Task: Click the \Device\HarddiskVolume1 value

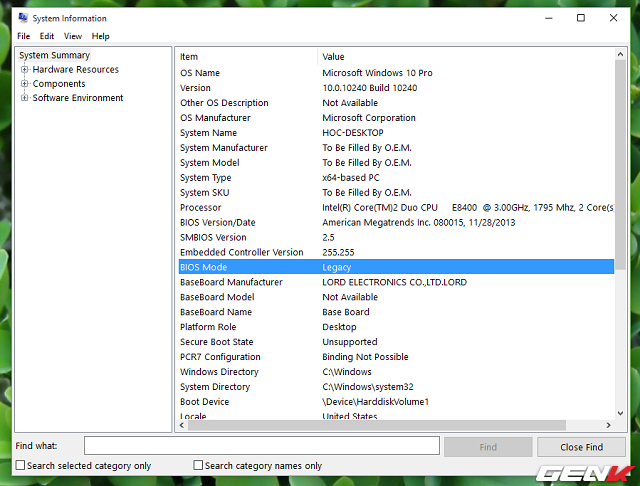Action: [x=376, y=402]
